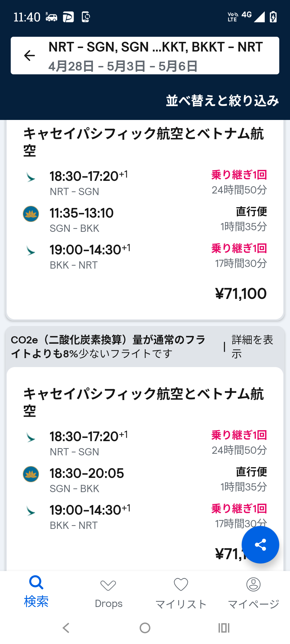Viewport: 290px width, 644px height.
Task: Select the ¥71,100 flight price
Action: [241, 294]
